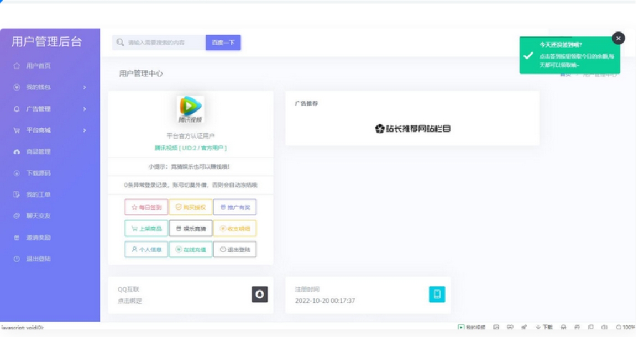The width and height of the screenshot is (644, 337).
Task: Click the 100% zoom indicator in status bar
Action: (625, 327)
